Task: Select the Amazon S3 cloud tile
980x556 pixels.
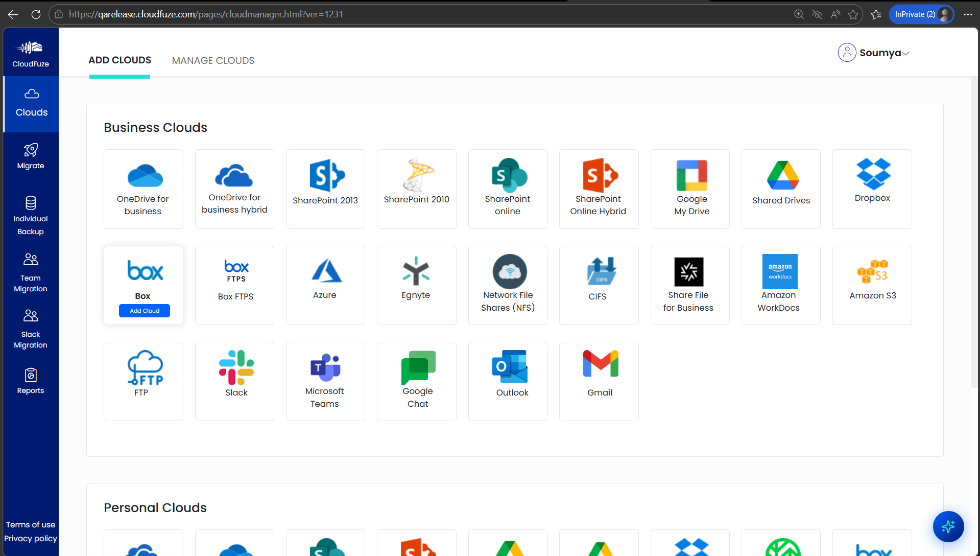Action: [x=872, y=285]
